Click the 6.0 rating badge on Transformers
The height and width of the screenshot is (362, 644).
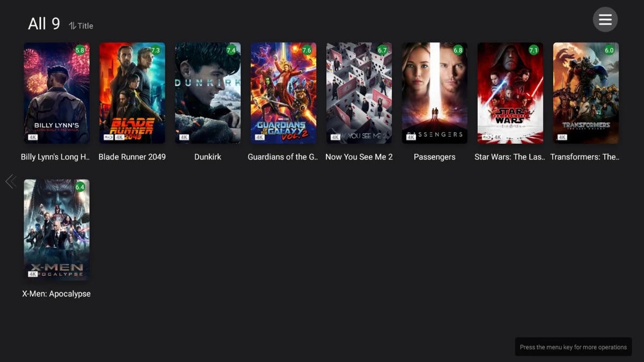[x=610, y=50]
